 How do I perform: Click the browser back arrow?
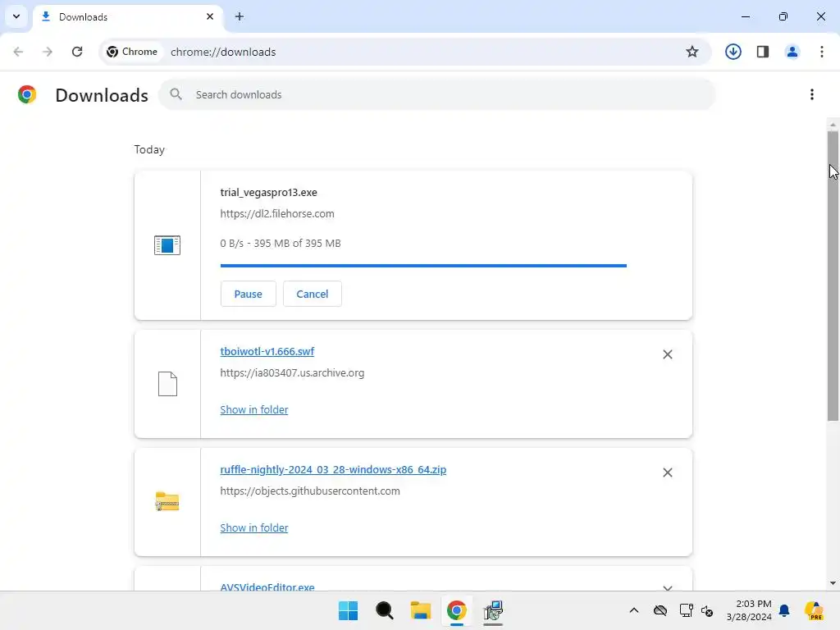[18, 52]
